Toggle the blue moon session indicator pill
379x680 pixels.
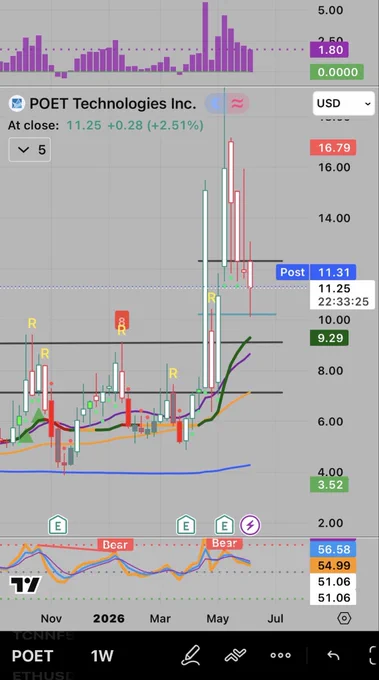click(216, 103)
